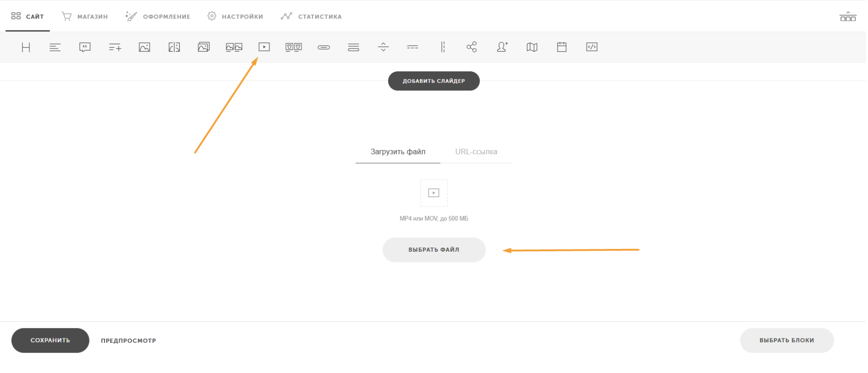Select the heading block icon
Viewport: 868px width, 373px height.
click(26, 47)
